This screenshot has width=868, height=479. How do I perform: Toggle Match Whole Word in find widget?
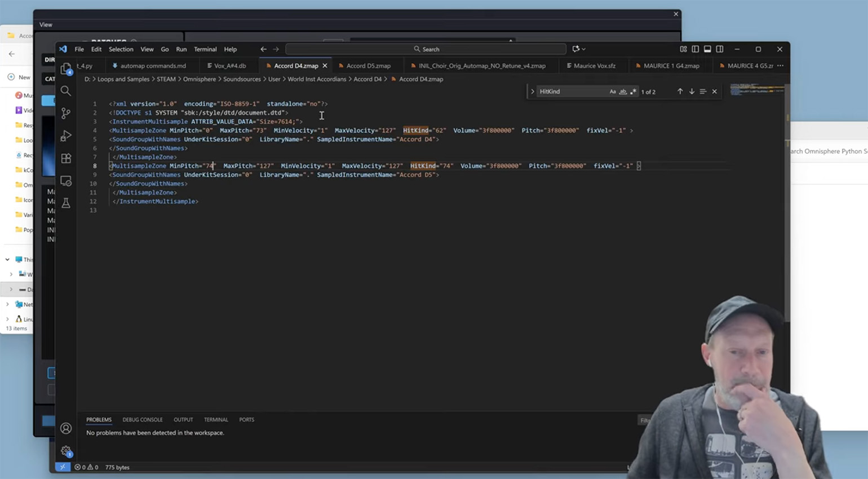pos(623,91)
